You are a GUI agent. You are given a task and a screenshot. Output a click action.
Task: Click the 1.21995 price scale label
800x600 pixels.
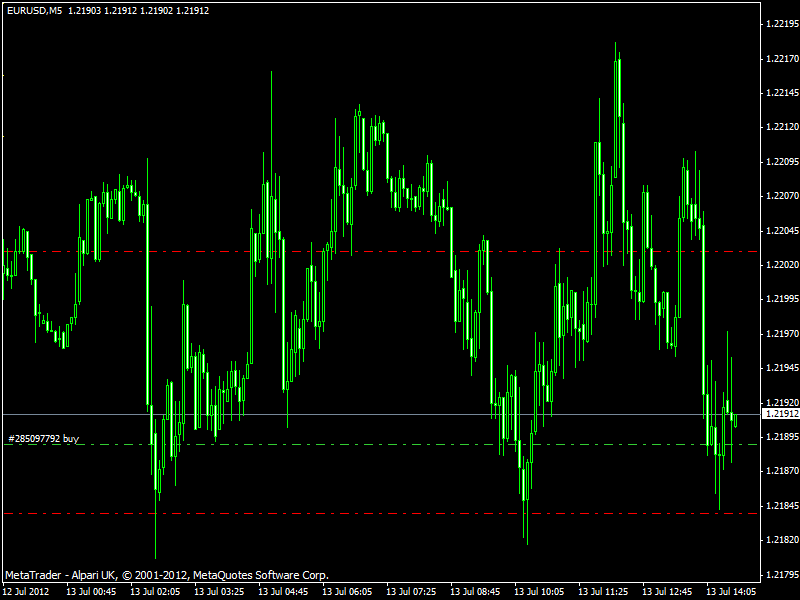point(783,299)
